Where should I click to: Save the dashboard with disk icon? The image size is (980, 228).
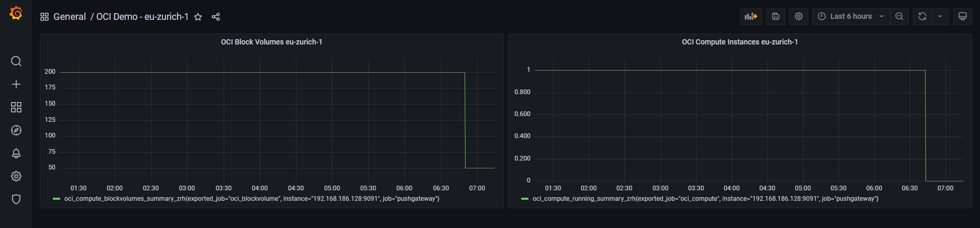pyautogui.click(x=776, y=16)
